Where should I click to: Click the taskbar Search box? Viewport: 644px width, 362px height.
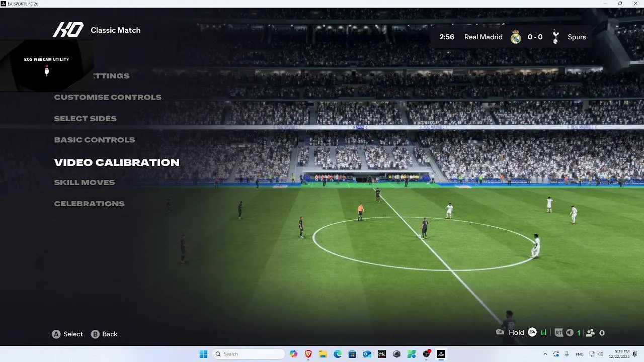(x=248, y=354)
